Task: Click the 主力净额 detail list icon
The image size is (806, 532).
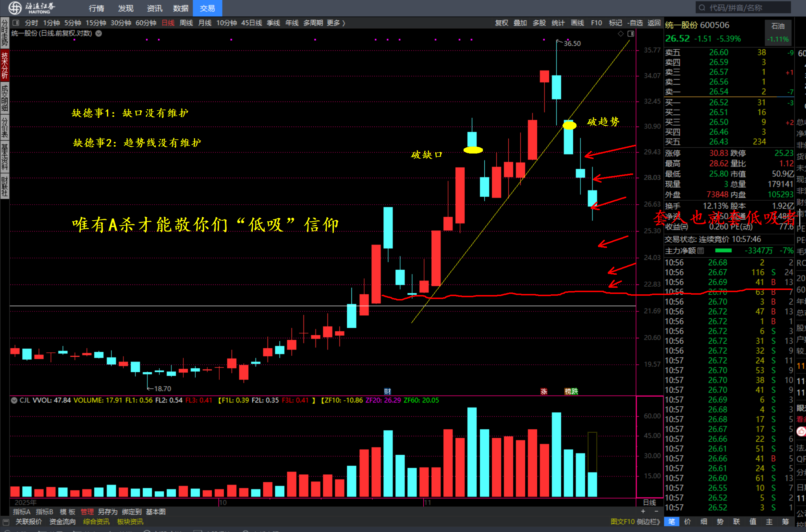Action: tap(701, 250)
